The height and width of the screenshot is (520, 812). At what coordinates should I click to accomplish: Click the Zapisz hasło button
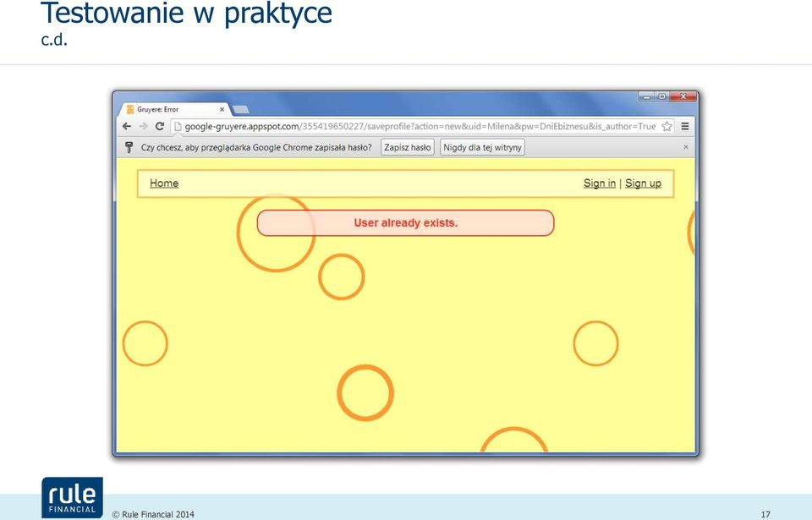click(408, 147)
